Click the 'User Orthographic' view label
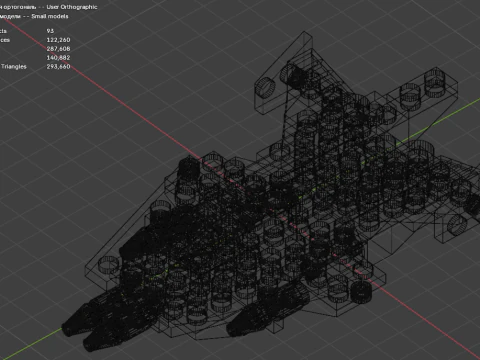Screen dimensions: 480x360 pos(72,7)
